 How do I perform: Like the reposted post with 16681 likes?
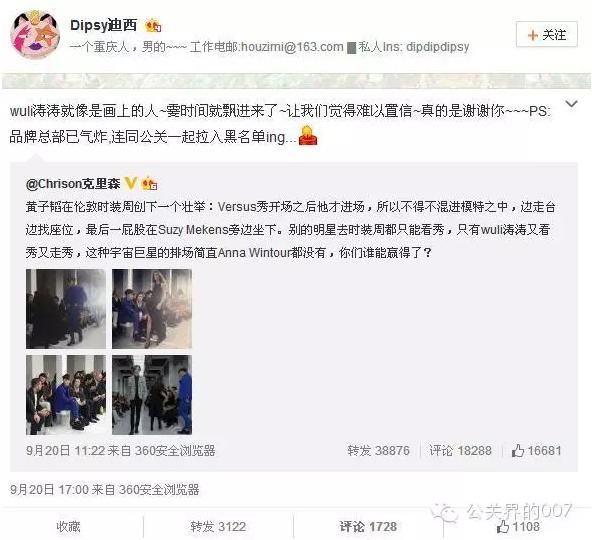click(x=536, y=451)
